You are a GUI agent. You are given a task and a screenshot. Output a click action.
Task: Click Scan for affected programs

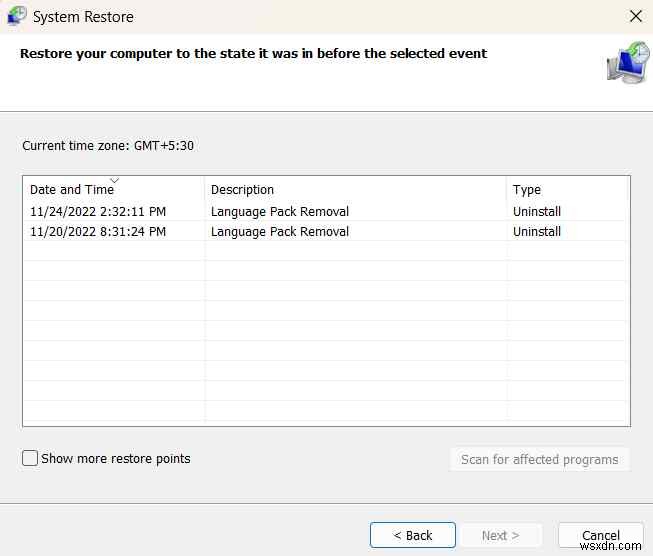pos(539,460)
